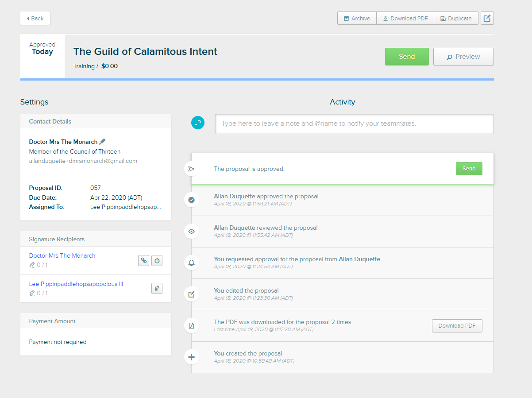Click 'You requested approval' activity entry
Viewport: 532px width, 398px height.
pos(297,259)
